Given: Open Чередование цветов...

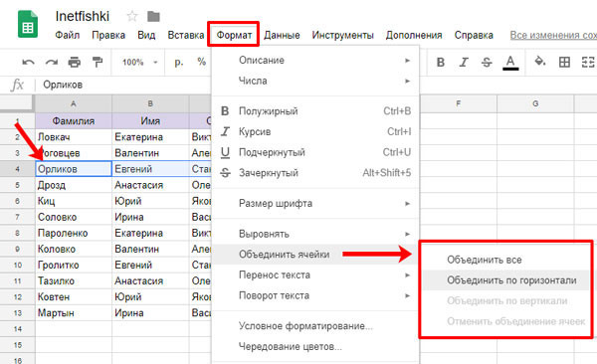Looking at the screenshot, I should coord(315,347).
